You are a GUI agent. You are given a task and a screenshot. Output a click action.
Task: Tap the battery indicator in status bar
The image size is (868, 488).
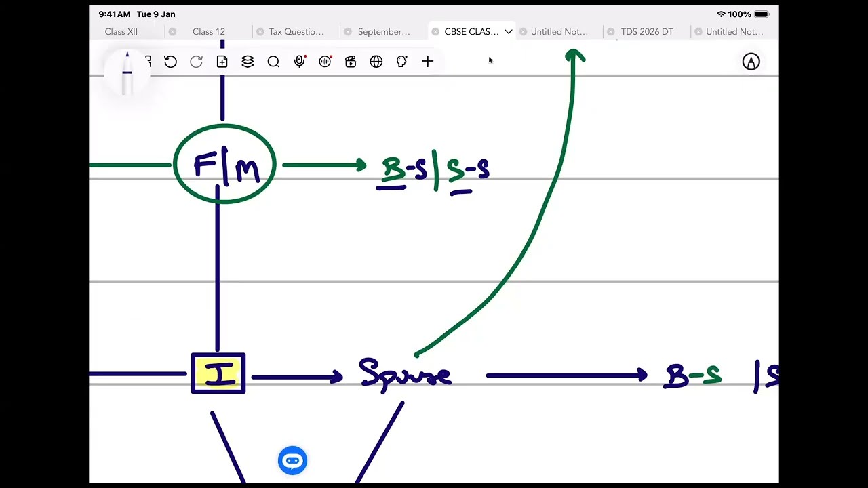(x=762, y=14)
